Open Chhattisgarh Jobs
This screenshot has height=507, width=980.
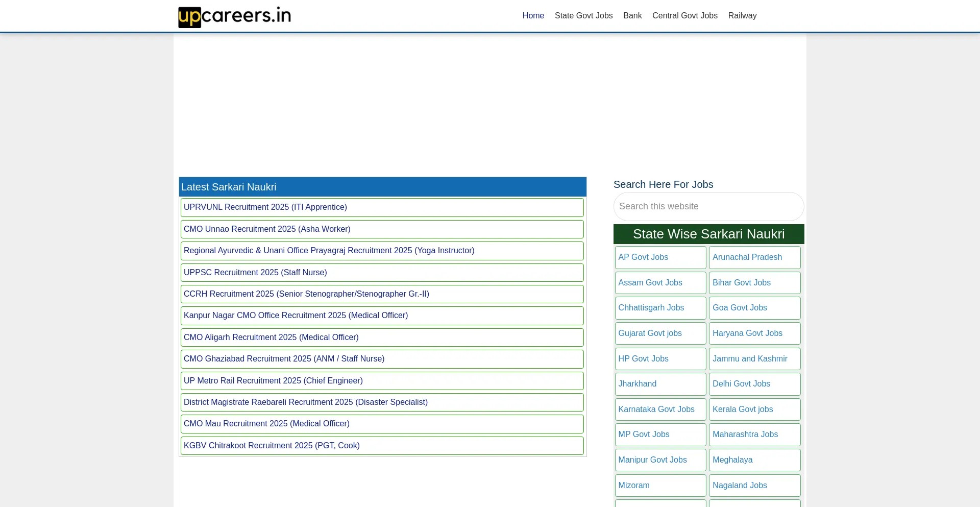[660, 308]
